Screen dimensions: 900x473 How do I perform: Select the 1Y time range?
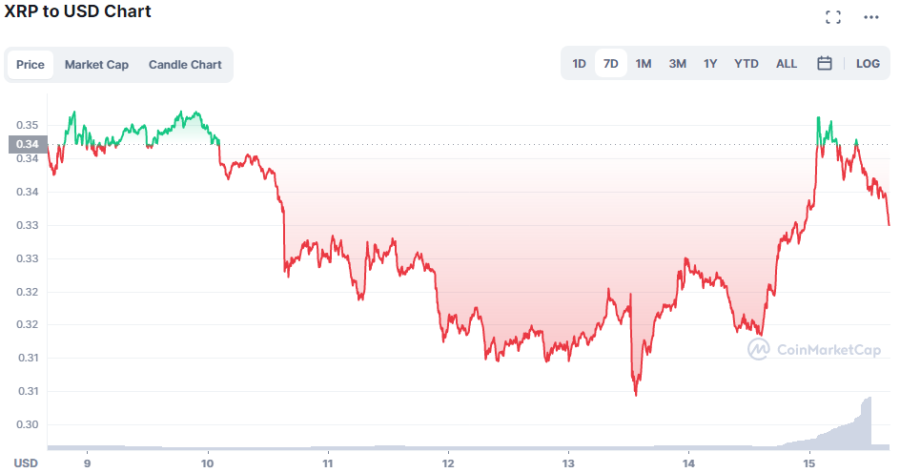point(710,63)
